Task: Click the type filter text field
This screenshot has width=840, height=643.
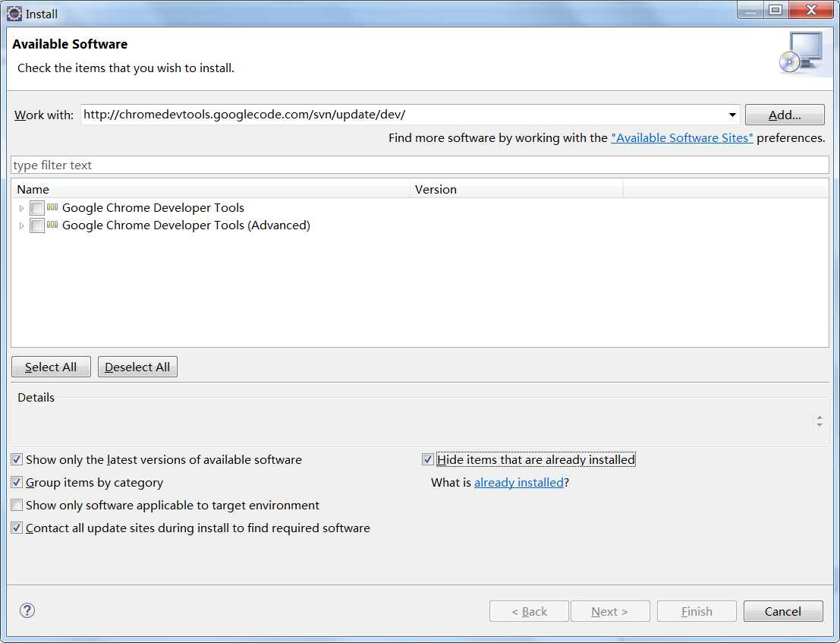Action: [x=420, y=165]
